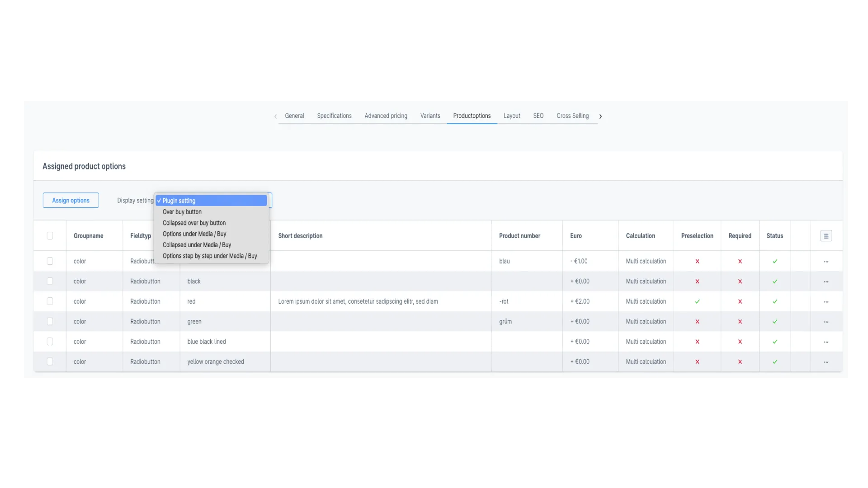Viewport: 868px width, 488px height.
Task: Select Options under Media / Buy
Action: 194,234
